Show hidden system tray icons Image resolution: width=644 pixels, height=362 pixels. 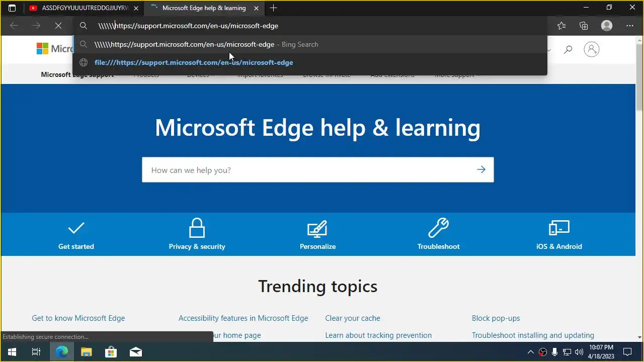point(530,352)
